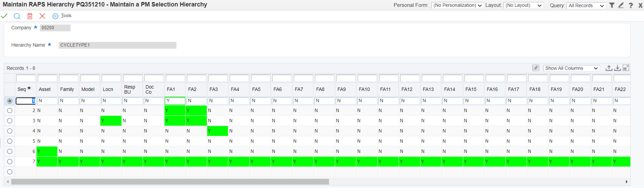Expand the Show All Columns dropdown
The image size is (644, 188).
[x=571, y=68]
